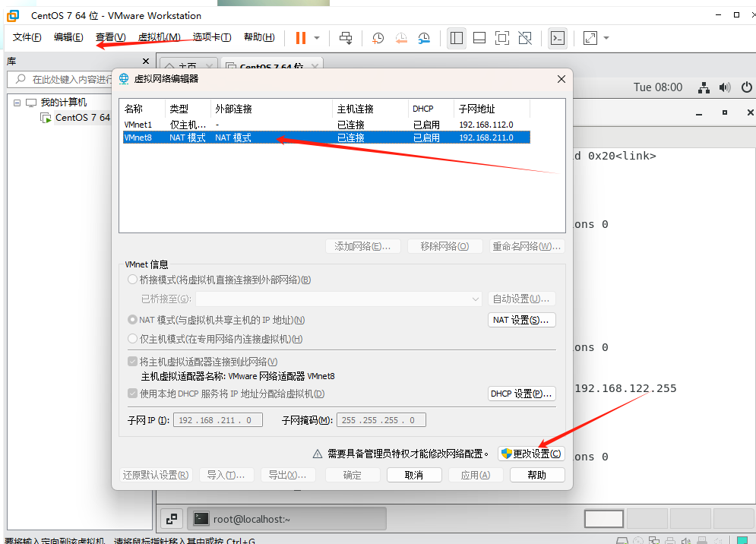
Task: Click the 重命名网络(W)... button
Action: (x=527, y=246)
